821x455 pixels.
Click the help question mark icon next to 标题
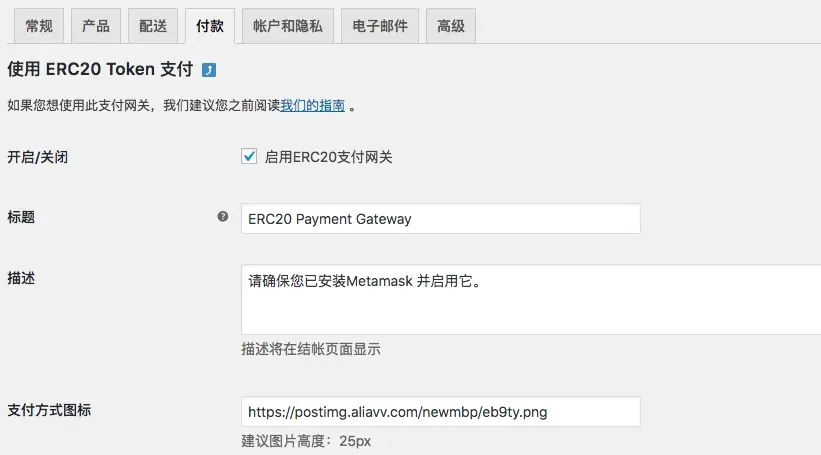pos(223,216)
